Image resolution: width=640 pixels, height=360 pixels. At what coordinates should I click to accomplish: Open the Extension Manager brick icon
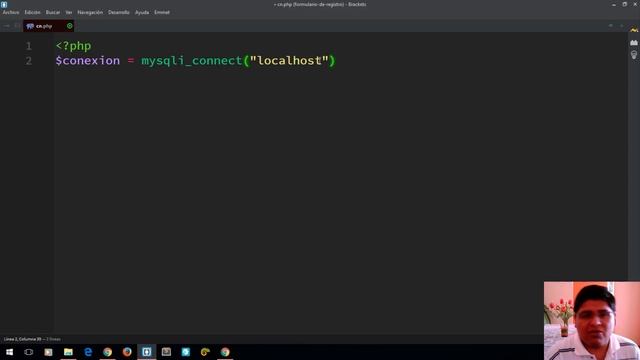click(x=634, y=42)
